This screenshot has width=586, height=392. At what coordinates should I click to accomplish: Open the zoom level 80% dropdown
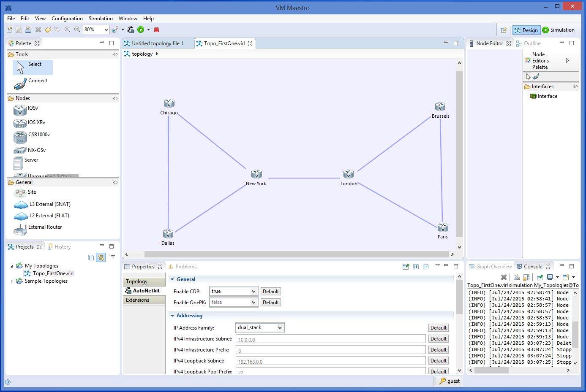[106, 30]
